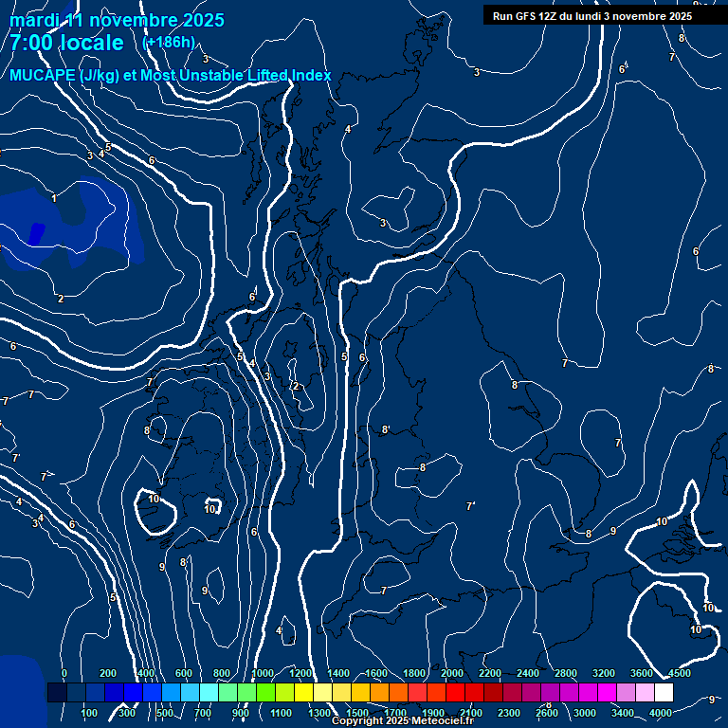728x728 pixels.
Task: Click the "Copyright 2025 Meteociel.fr" text
Action: click(x=403, y=720)
